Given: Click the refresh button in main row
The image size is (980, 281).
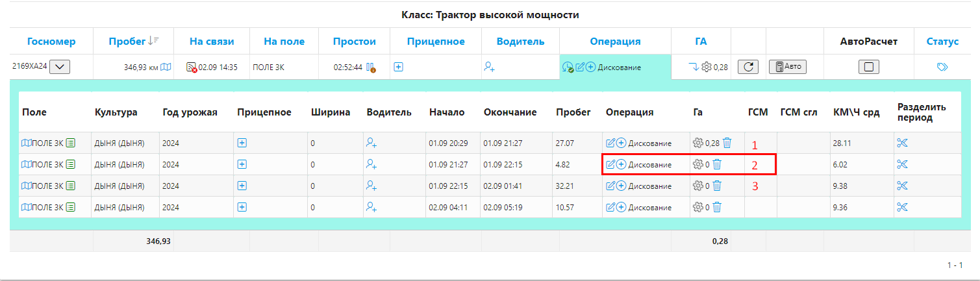Looking at the screenshot, I should pos(749,67).
